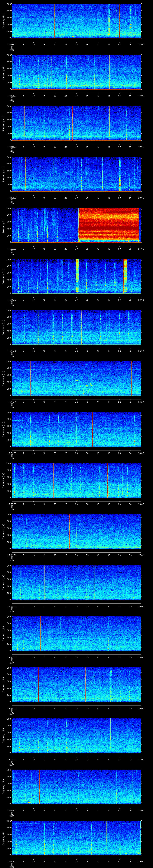Select the 30-second tick on 17:20:00 time axis
This screenshot has height=868, width=153.
[77, 249]
